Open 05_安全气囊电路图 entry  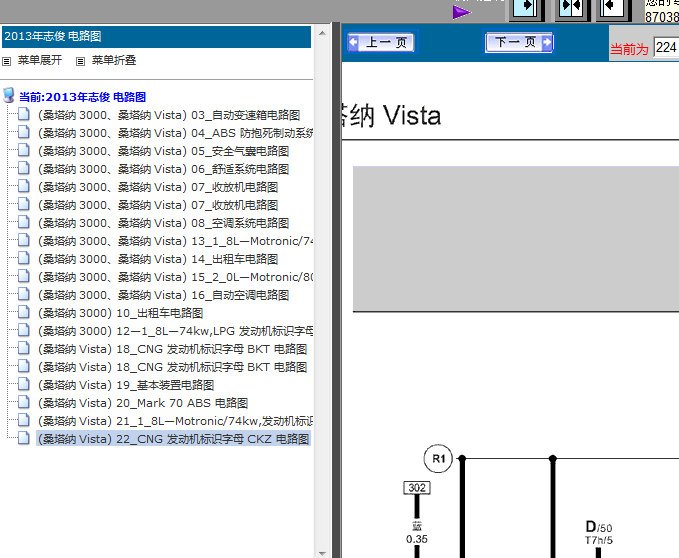tap(163, 151)
